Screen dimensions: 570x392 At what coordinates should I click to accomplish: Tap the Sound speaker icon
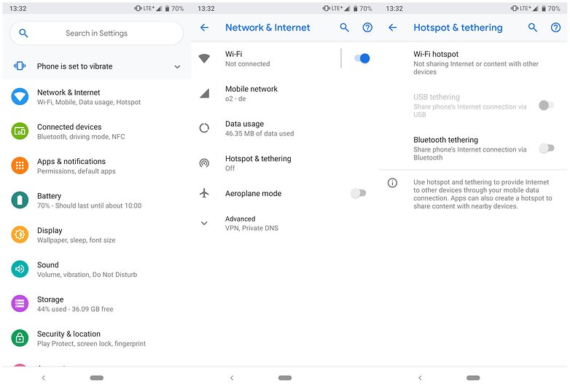(x=20, y=269)
